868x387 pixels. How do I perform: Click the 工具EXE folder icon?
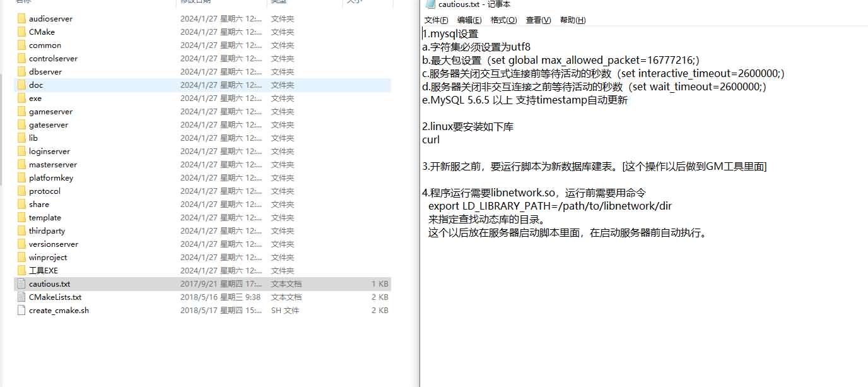click(21, 270)
